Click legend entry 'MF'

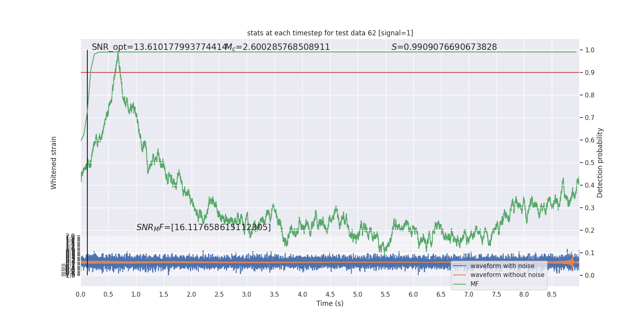tap(475, 284)
